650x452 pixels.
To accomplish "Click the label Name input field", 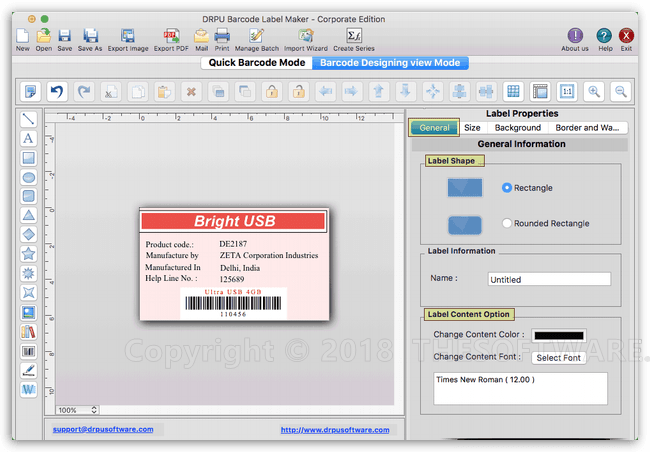I will click(549, 279).
